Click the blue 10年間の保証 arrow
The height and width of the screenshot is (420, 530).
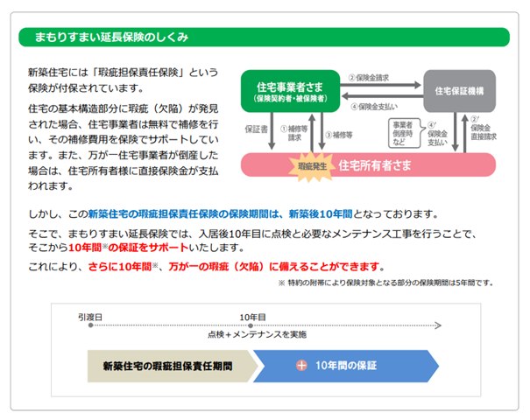click(345, 367)
